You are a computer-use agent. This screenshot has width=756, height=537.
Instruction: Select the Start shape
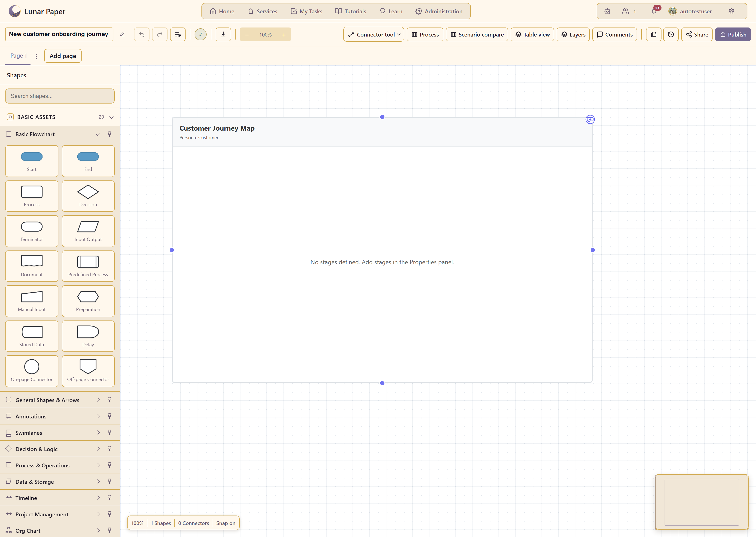click(x=32, y=161)
